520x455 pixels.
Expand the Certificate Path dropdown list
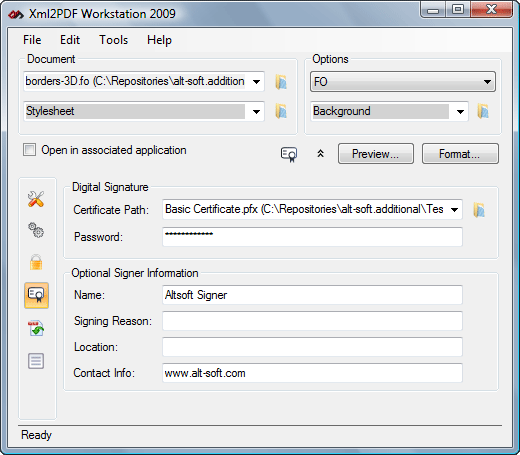click(454, 210)
